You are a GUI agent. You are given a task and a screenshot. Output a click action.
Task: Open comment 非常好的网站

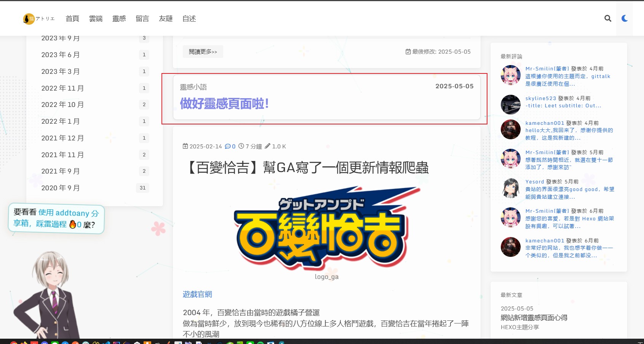tap(569, 252)
